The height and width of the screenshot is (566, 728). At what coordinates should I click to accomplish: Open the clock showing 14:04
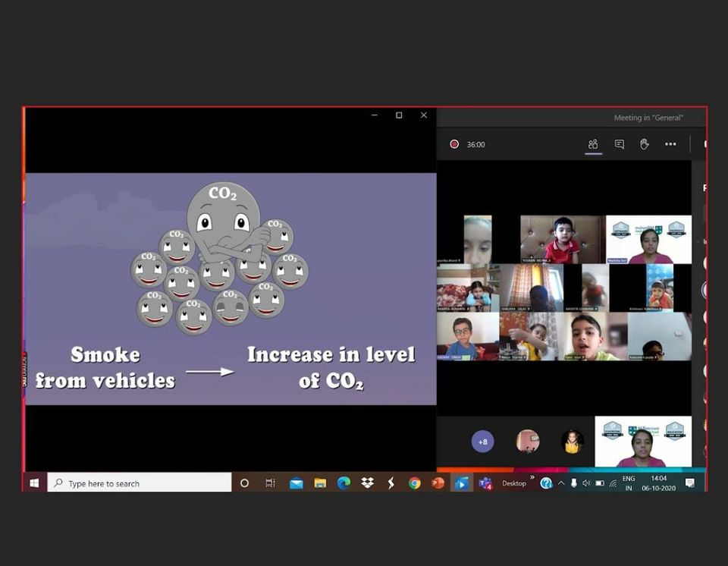658,483
